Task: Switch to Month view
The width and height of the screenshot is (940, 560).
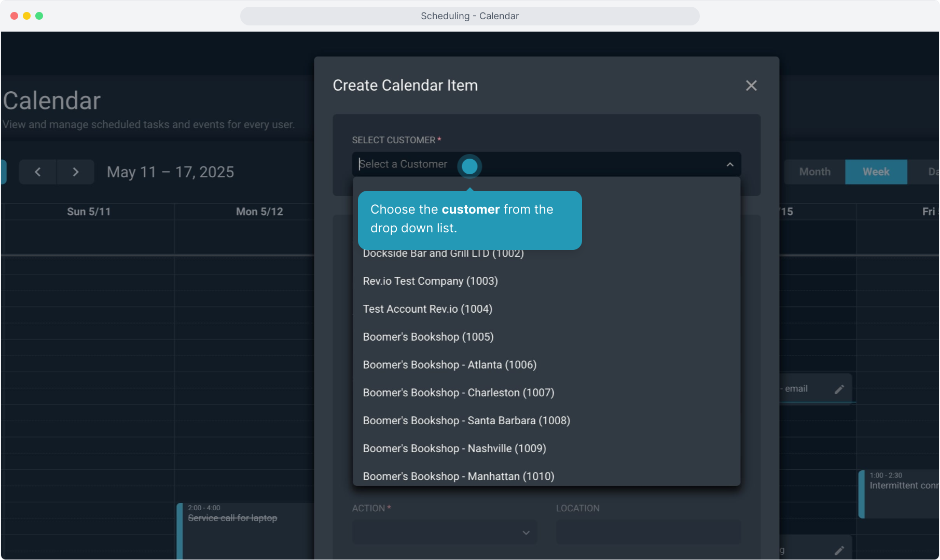Action: click(x=814, y=172)
